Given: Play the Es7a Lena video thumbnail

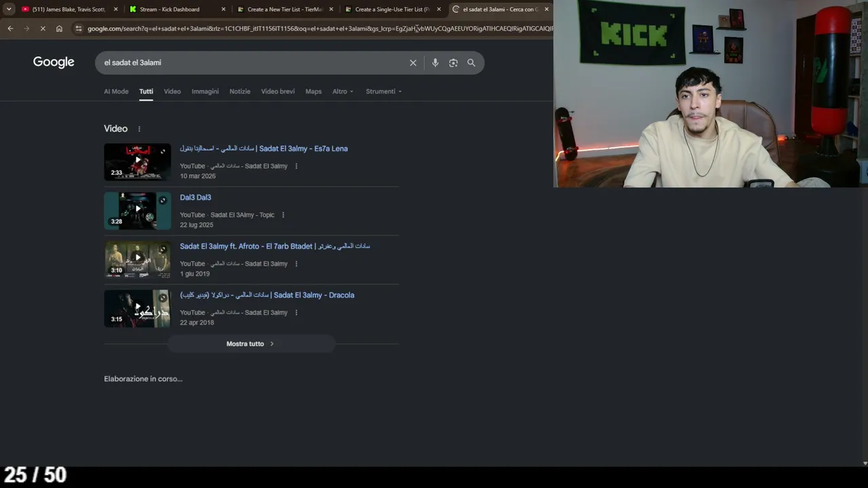Looking at the screenshot, I should click(x=138, y=161).
